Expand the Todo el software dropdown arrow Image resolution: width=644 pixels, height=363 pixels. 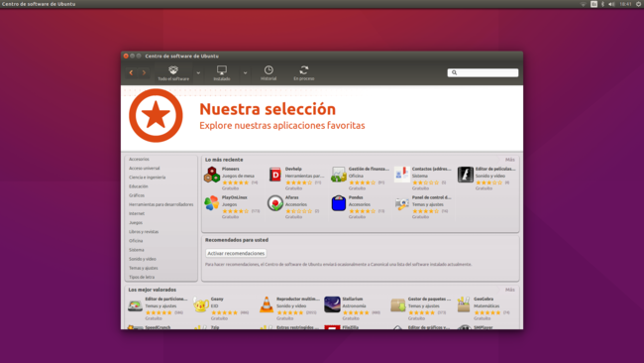pyautogui.click(x=198, y=73)
